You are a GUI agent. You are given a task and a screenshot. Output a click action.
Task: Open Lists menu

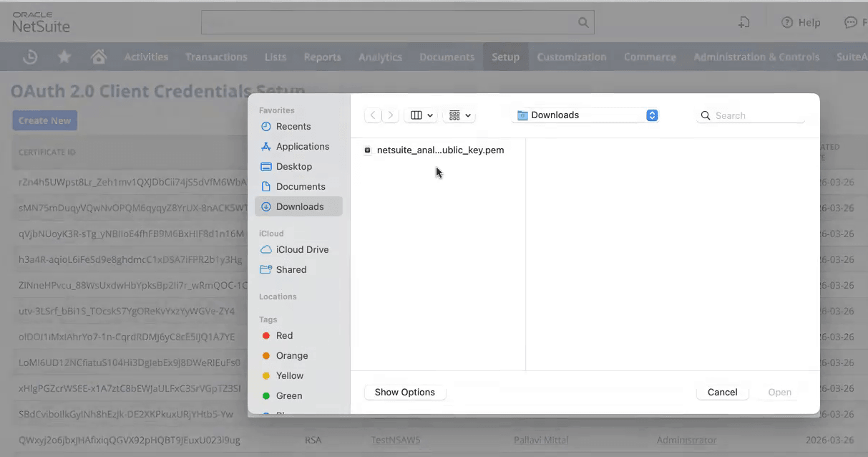tap(275, 57)
